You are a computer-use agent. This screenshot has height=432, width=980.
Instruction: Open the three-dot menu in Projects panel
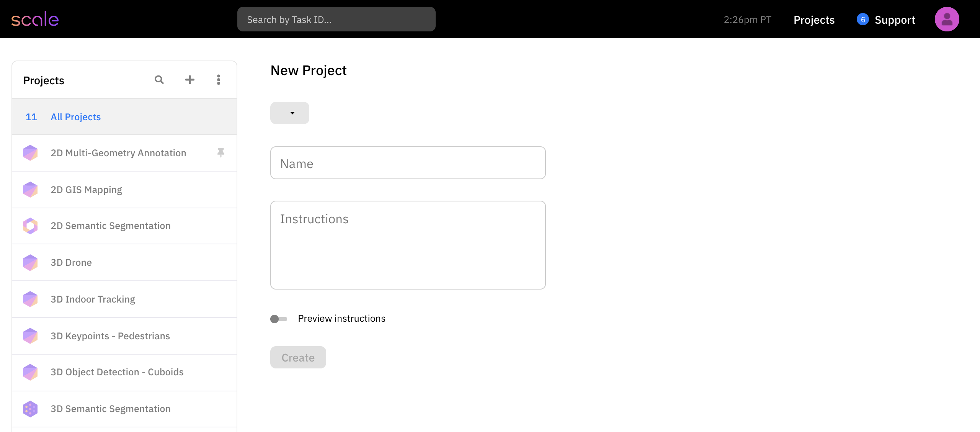219,80
